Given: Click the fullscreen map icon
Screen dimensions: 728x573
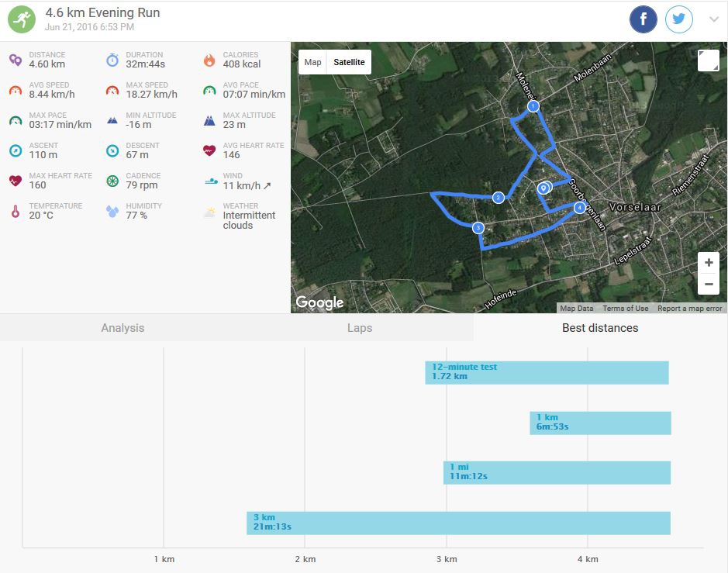Looking at the screenshot, I should 708,60.
